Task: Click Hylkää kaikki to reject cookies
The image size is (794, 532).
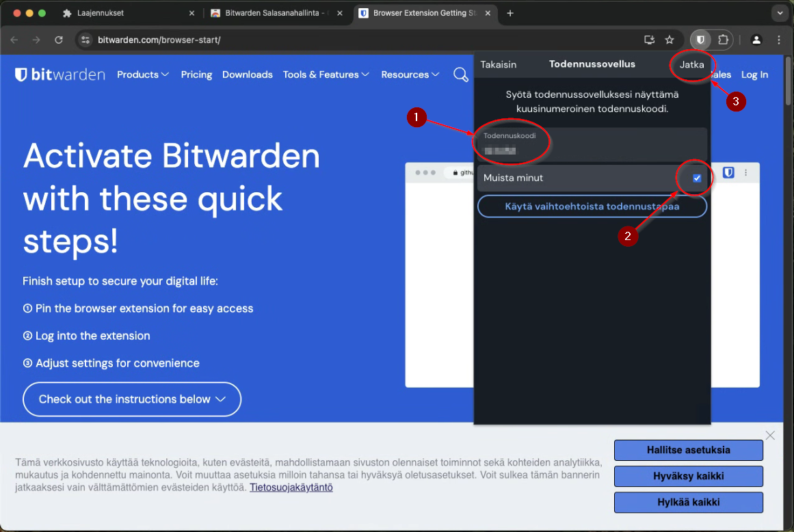Action: tap(688, 503)
